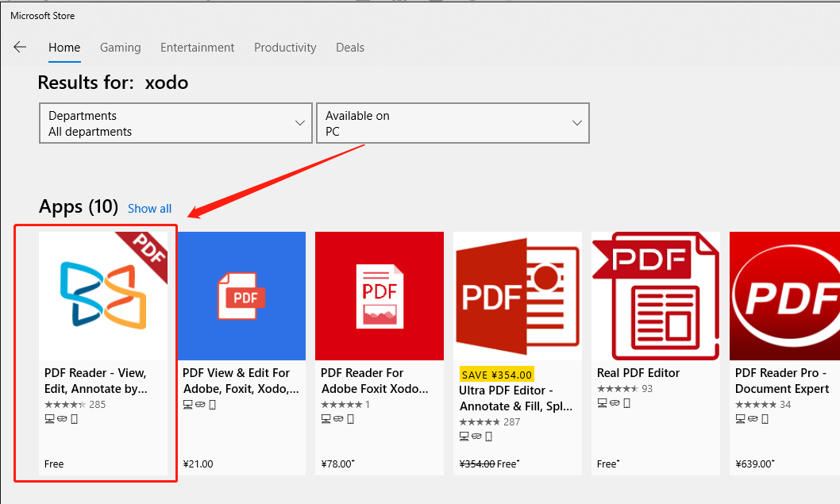
Task: Select the PC device icon under PDF Reader by Xodo
Action: [x=48, y=418]
